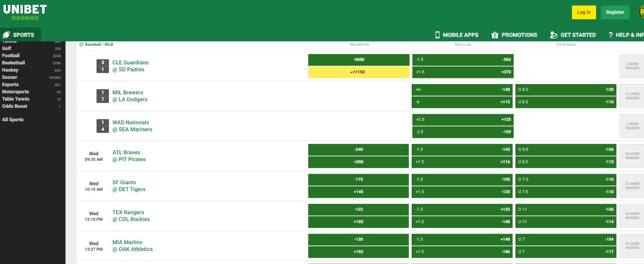Open All Sports in the sidebar
This screenshot has height=264, width=644.
pyautogui.click(x=13, y=119)
